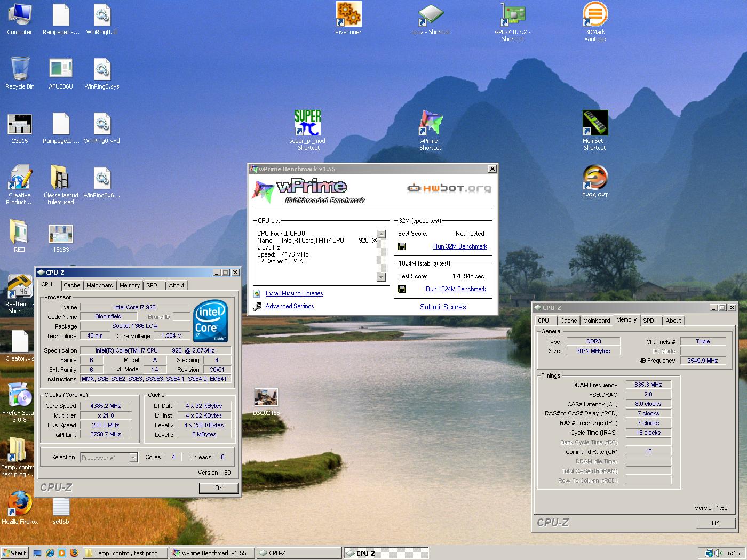This screenshot has width=747, height=560.
Task: Click the CPU List scrollbar up arrow
Action: pos(381,234)
